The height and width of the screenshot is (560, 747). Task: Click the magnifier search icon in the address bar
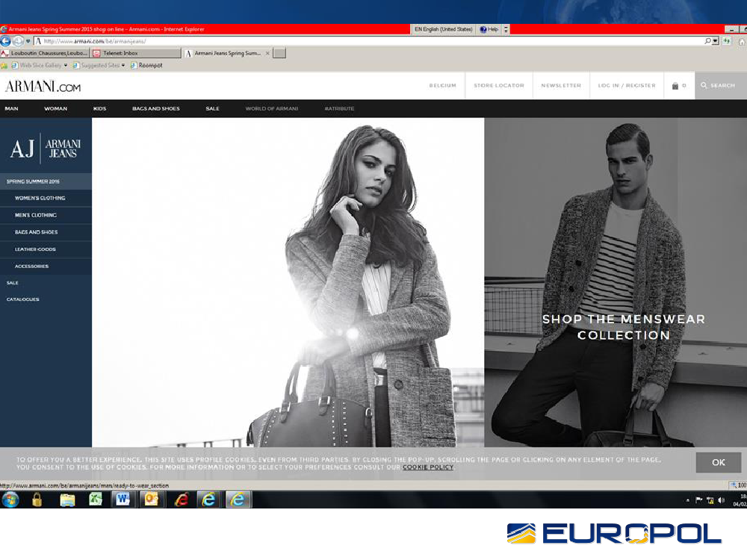(707, 41)
